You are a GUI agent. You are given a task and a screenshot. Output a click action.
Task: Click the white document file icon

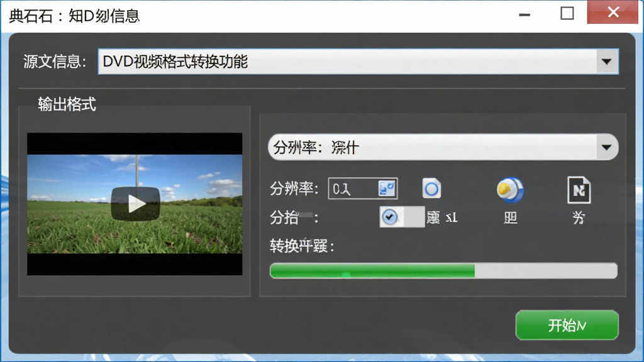pyautogui.click(x=579, y=190)
